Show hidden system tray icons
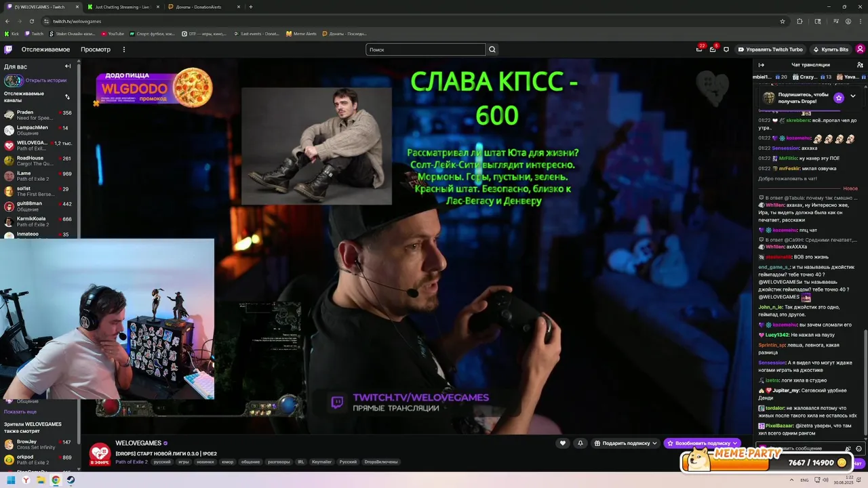Viewport: 868px width, 488px height. click(x=791, y=480)
